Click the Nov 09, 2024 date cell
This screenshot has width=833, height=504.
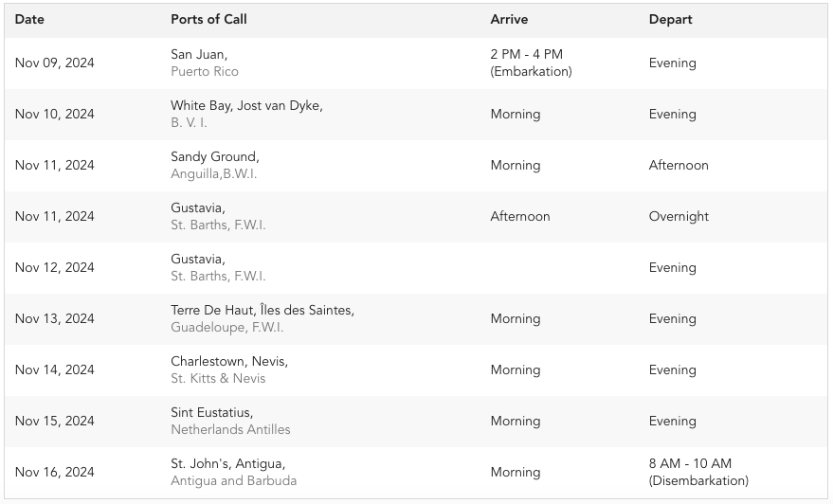54,63
